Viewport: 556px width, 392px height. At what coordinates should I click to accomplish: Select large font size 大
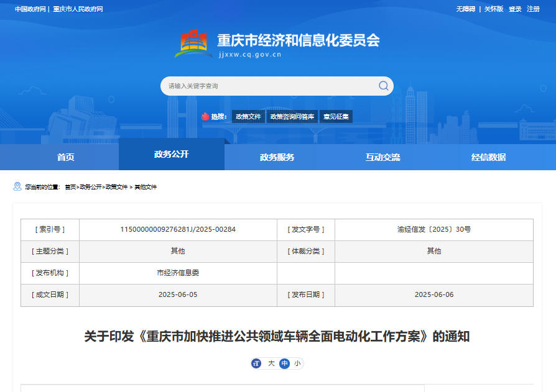(x=271, y=363)
